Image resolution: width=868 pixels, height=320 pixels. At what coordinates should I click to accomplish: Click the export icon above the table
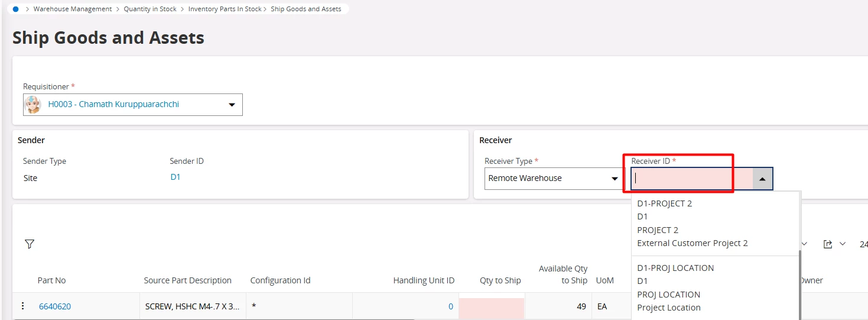click(x=828, y=244)
